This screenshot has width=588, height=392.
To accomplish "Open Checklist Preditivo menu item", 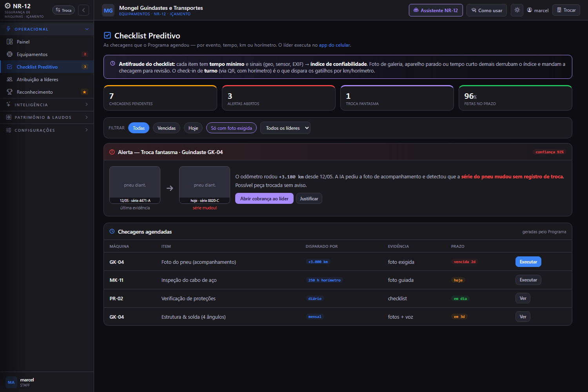I will pyautogui.click(x=47, y=67).
